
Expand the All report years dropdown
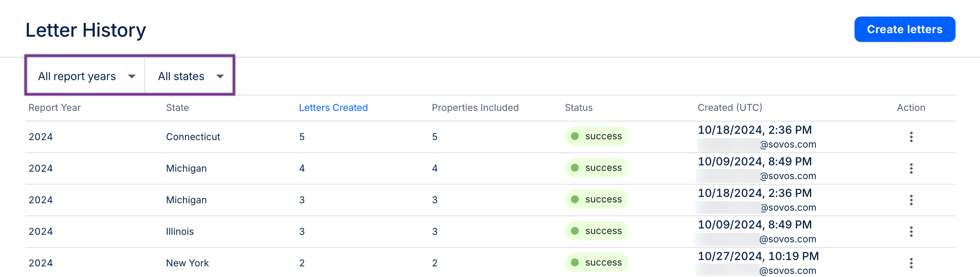(x=86, y=76)
